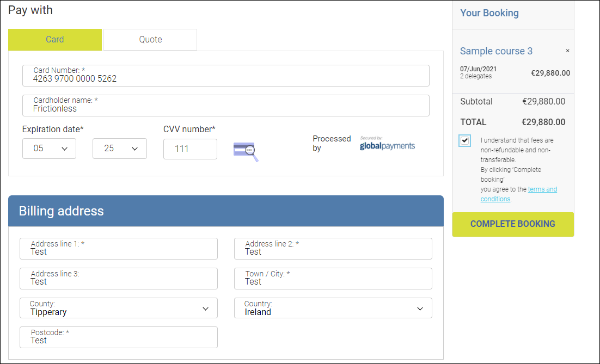Open the expiration month dropdown
600x364 pixels.
point(49,149)
